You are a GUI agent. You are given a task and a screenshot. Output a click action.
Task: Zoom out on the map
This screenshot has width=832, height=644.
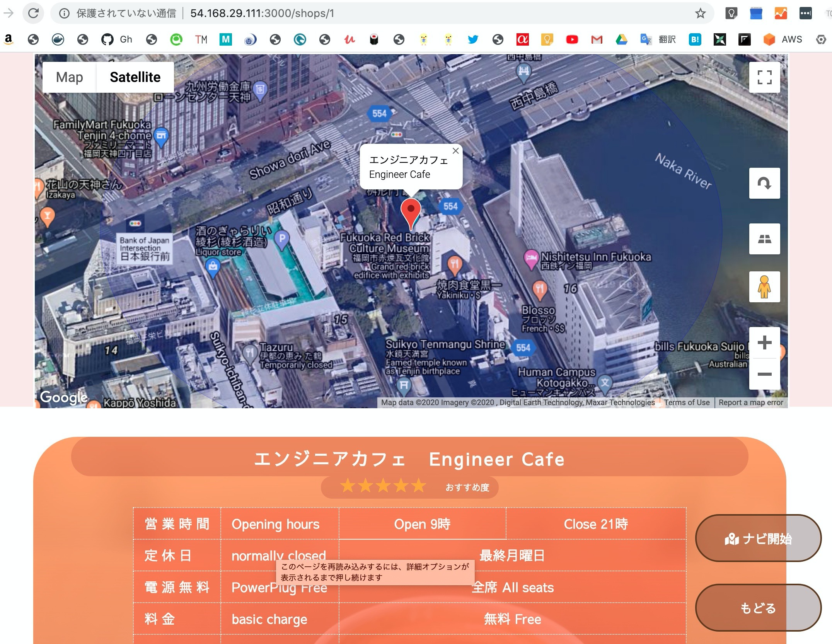[764, 374]
